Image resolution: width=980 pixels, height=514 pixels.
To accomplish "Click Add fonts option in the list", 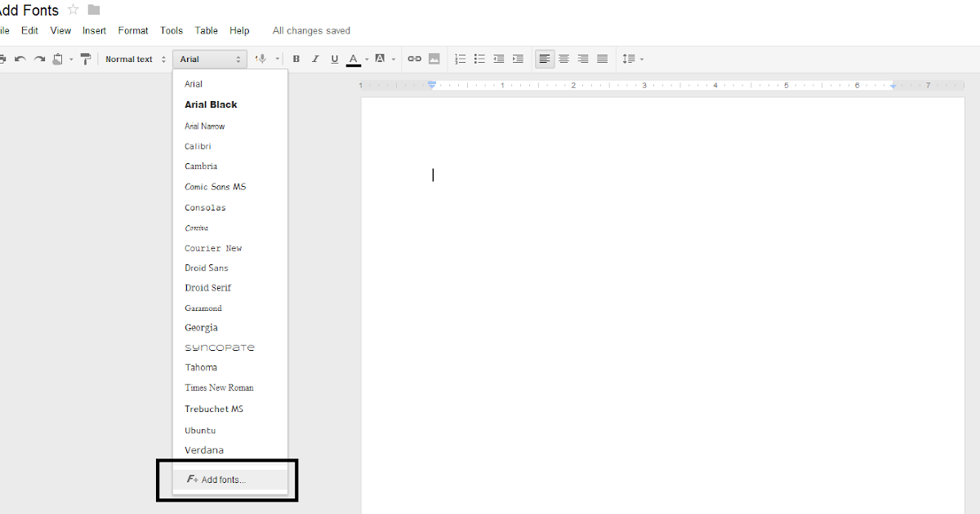I will [x=230, y=480].
